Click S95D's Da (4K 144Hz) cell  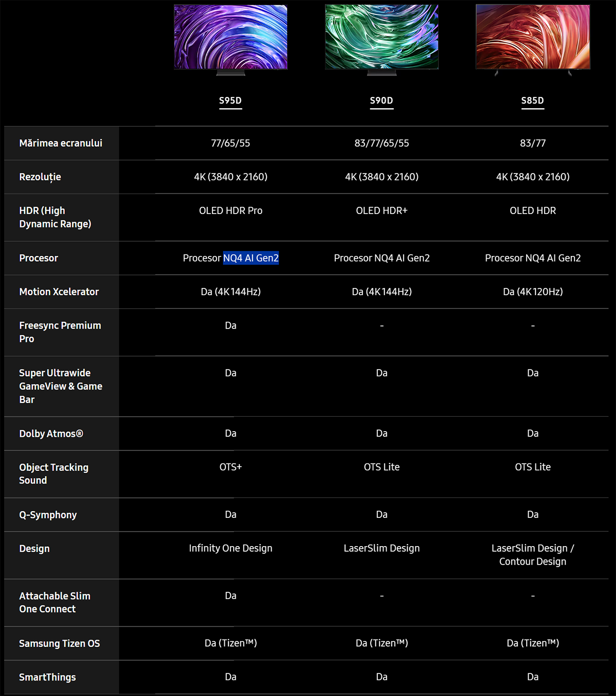pos(230,292)
